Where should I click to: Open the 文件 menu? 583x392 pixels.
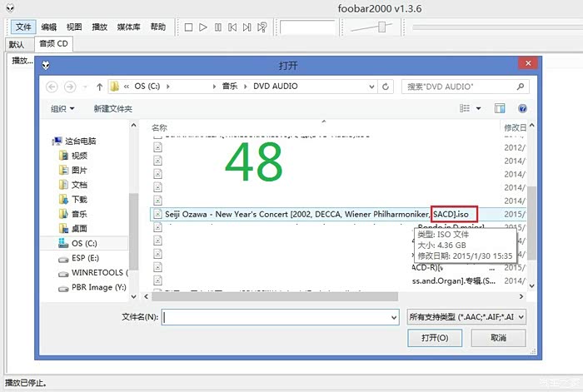[x=23, y=27]
